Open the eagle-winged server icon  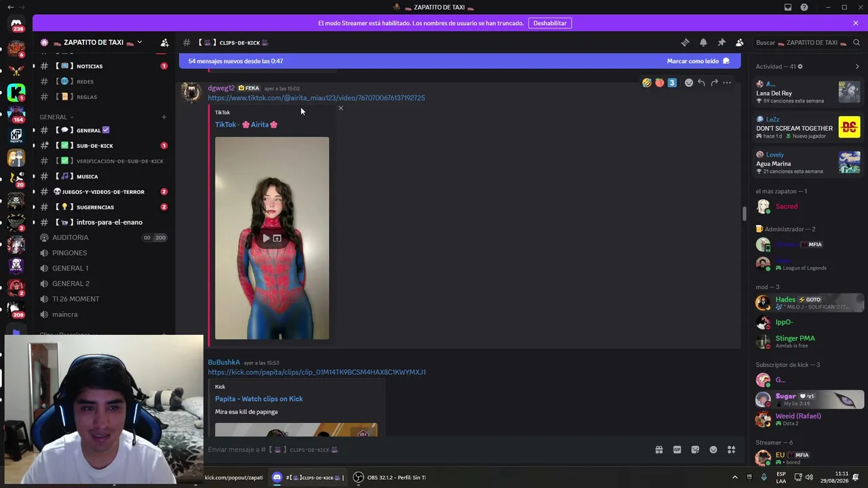click(x=16, y=70)
